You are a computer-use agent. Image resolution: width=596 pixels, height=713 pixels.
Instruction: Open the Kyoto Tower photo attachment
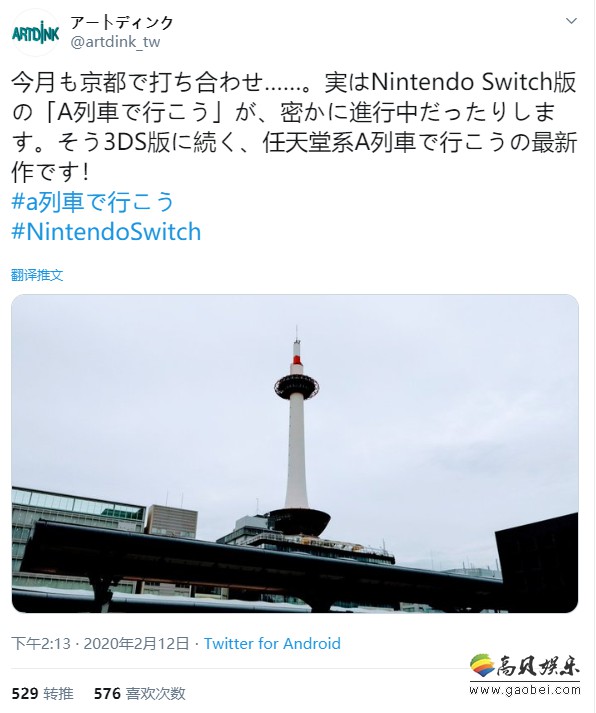[295, 453]
